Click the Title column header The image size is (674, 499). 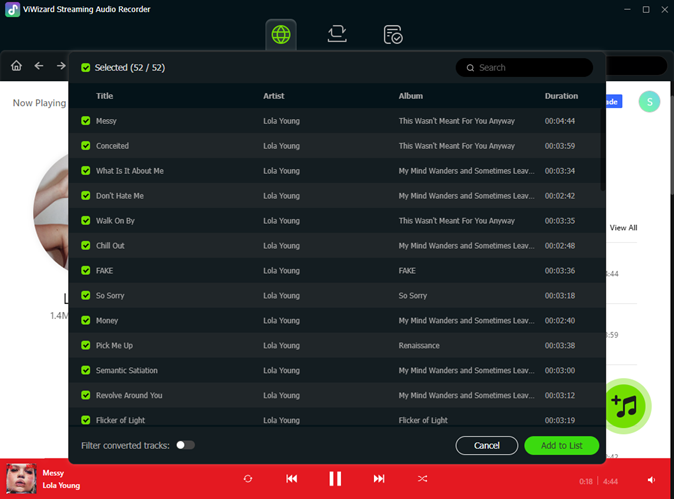(104, 96)
